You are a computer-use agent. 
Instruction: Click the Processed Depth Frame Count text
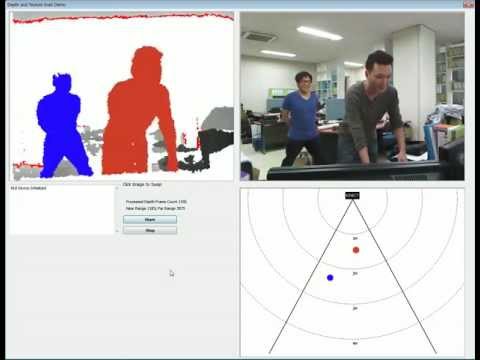(x=156, y=202)
